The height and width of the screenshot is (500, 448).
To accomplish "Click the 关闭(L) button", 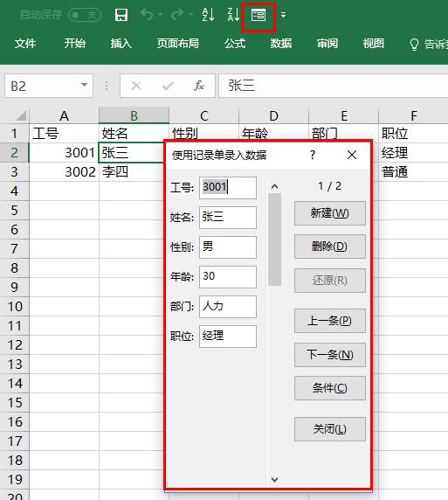I will [330, 429].
